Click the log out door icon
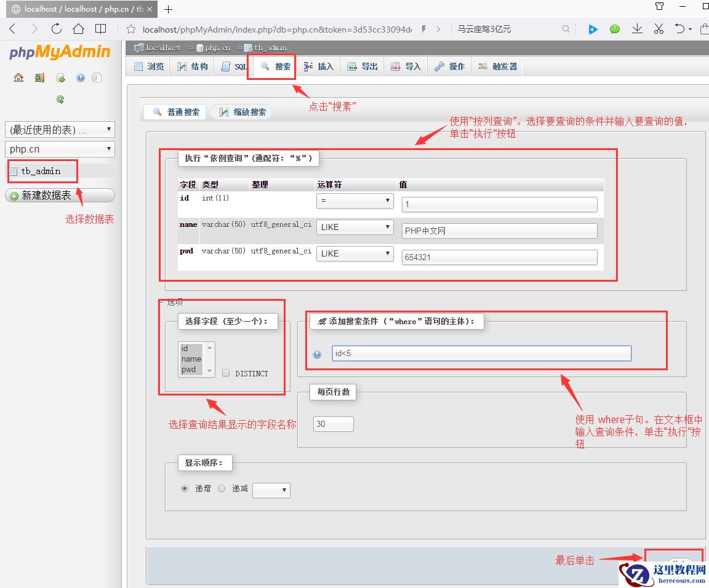This screenshot has height=588, width=709. click(x=40, y=77)
